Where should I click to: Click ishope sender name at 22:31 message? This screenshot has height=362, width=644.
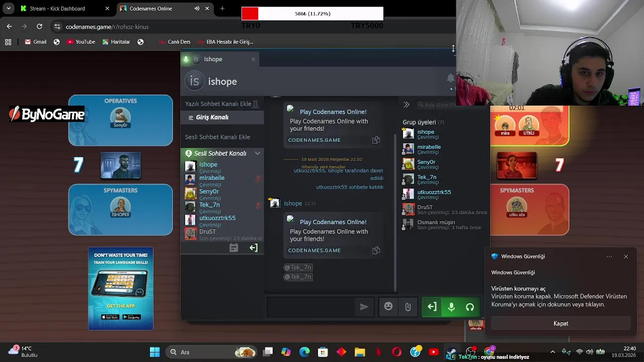pyautogui.click(x=293, y=204)
